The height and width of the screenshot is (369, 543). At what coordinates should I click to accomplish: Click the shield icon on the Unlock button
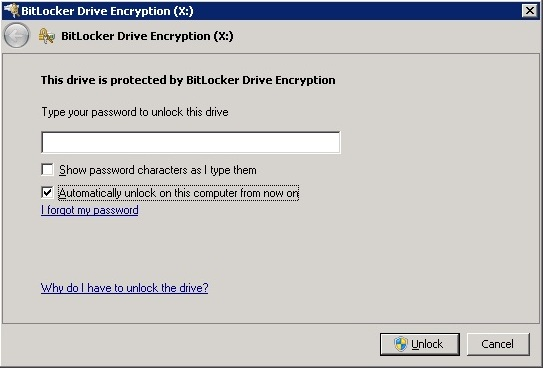pos(401,344)
